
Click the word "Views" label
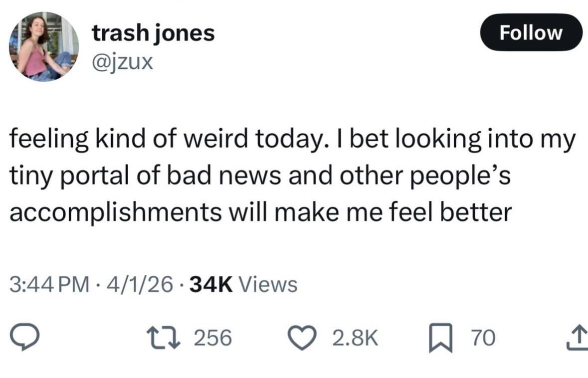click(x=268, y=285)
